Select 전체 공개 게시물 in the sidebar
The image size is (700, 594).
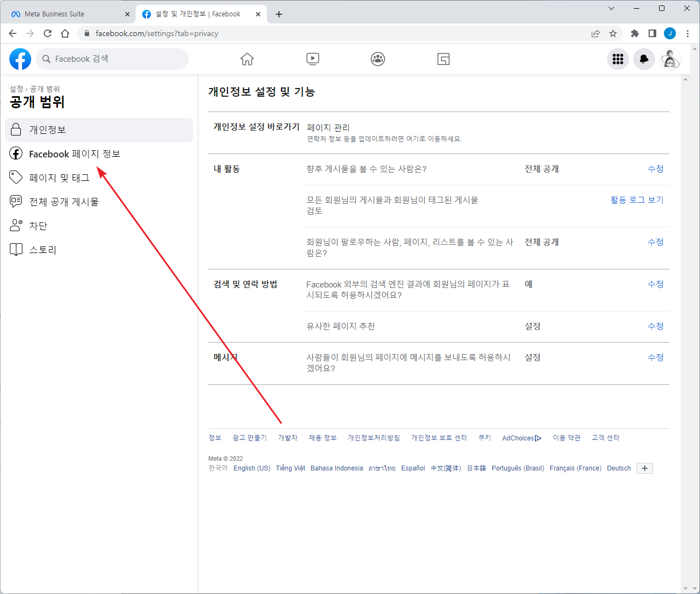click(99, 202)
